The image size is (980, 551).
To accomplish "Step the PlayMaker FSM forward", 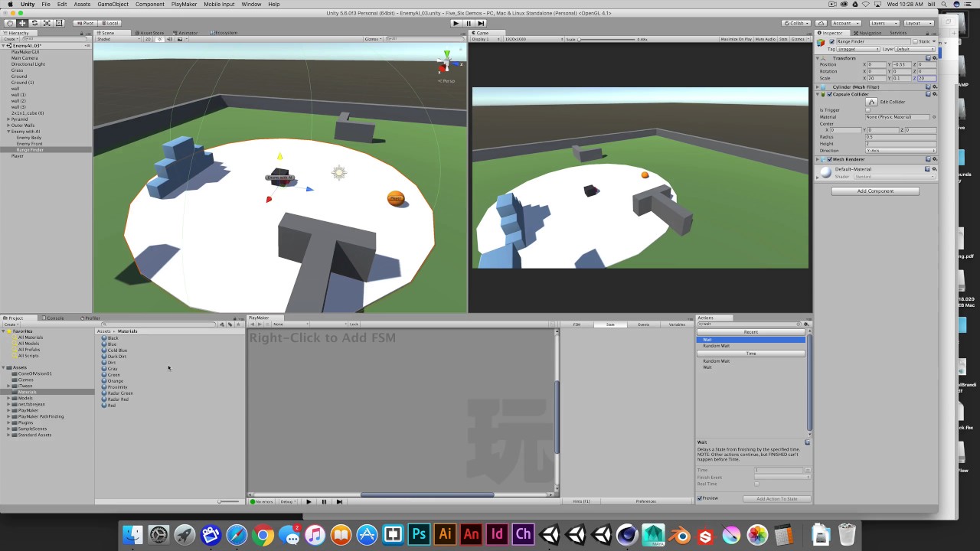I will [x=339, y=502].
